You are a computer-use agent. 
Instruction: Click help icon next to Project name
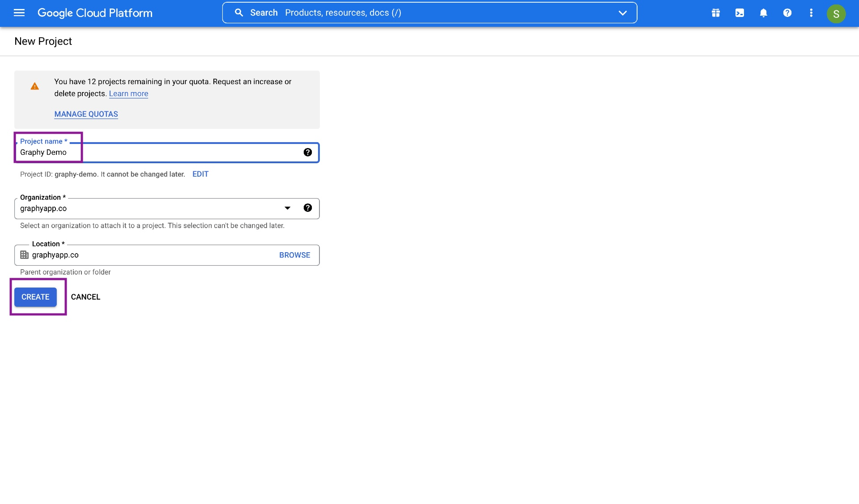[307, 152]
